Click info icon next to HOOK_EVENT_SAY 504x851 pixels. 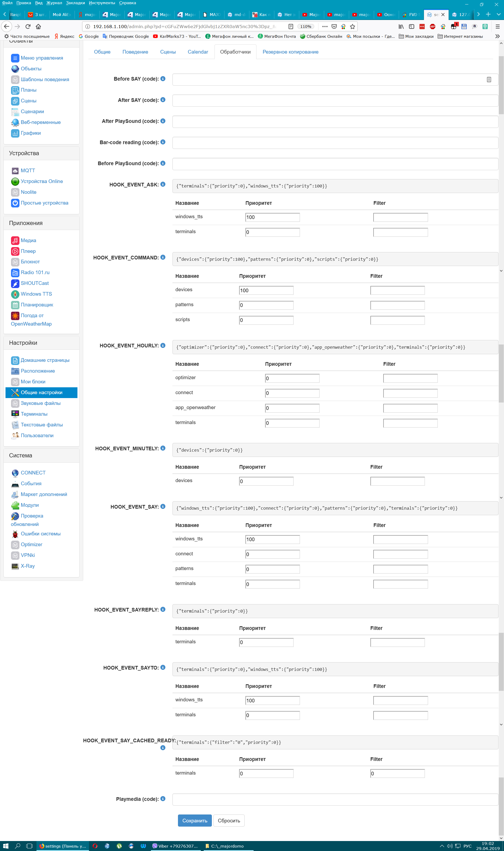point(163,507)
